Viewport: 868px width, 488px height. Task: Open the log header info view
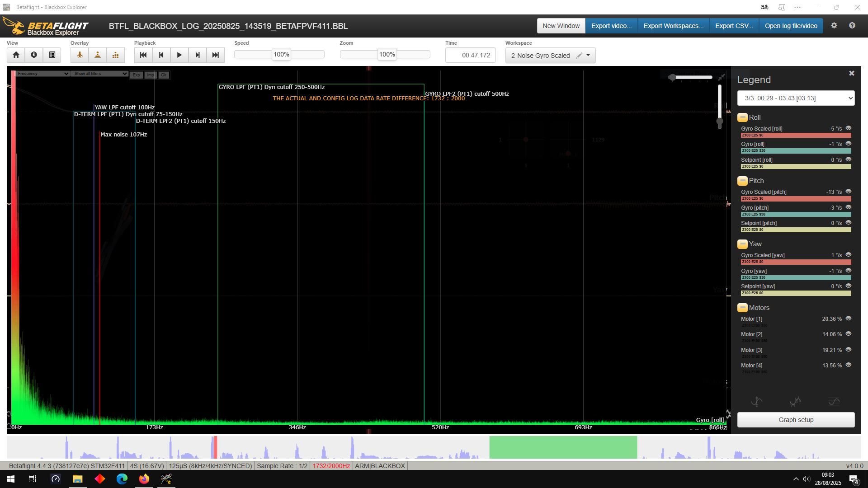pyautogui.click(x=34, y=55)
